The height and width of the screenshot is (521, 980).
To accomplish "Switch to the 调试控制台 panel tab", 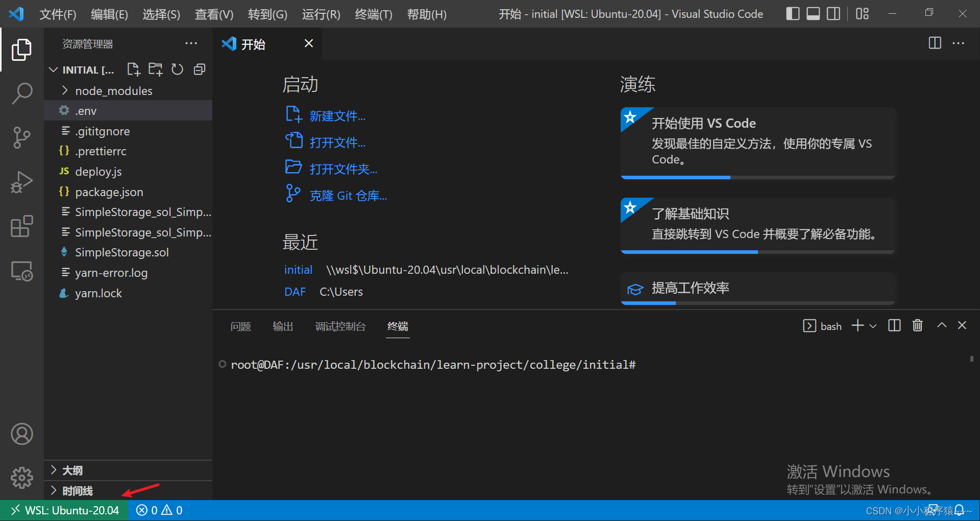I will [x=340, y=326].
